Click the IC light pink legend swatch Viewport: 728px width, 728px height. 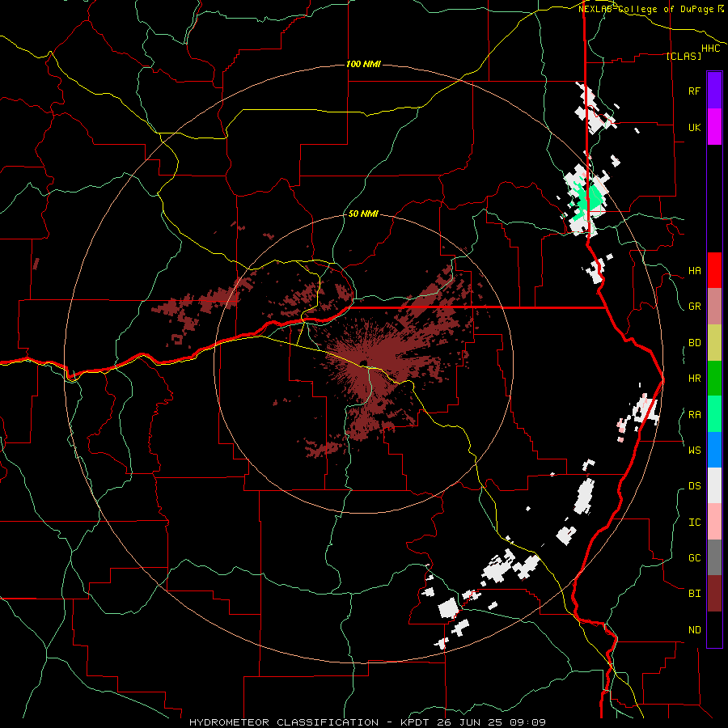tap(714, 522)
